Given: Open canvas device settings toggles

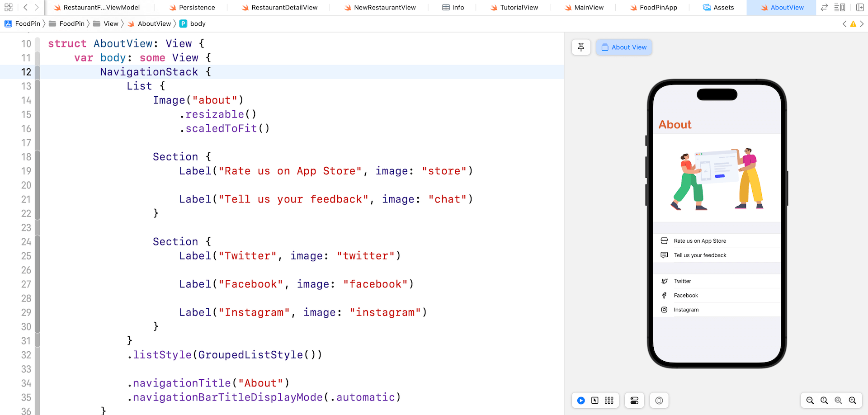Looking at the screenshot, I should coord(634,401).
